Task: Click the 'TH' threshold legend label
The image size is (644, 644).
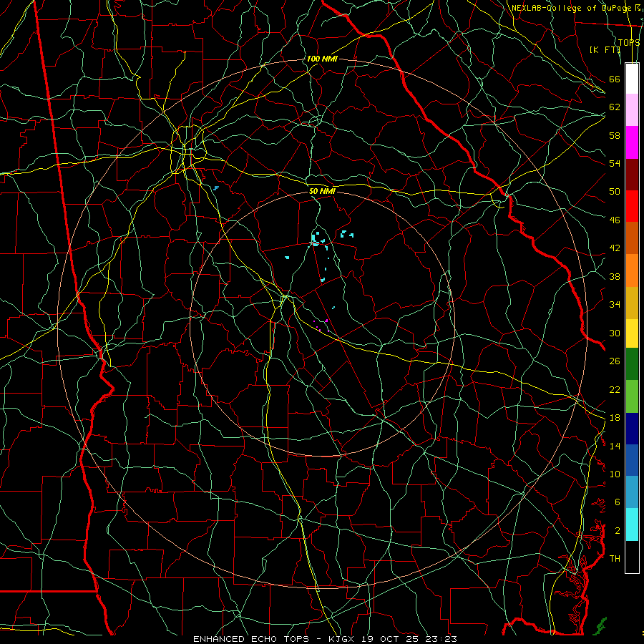Action: pyautogui.click(x=615, y=559)
